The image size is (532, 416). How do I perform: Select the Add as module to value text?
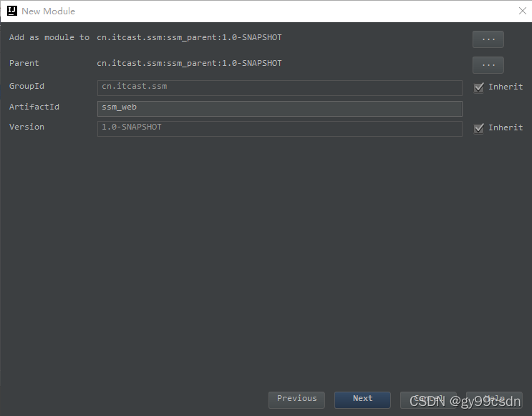coord(189,37)
